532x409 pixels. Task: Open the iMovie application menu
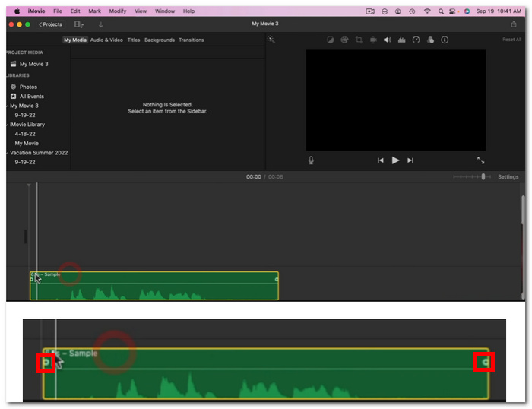point(36,11)
